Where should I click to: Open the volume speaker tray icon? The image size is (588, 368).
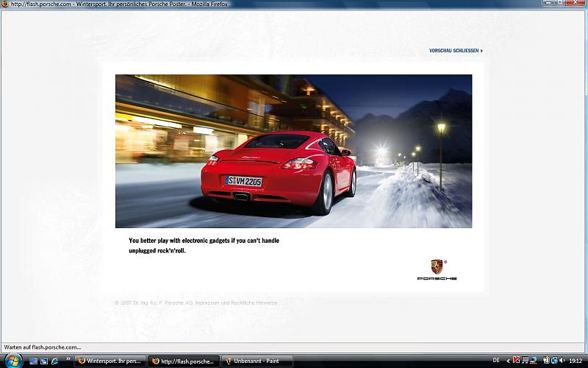click(x=562, y=361)
